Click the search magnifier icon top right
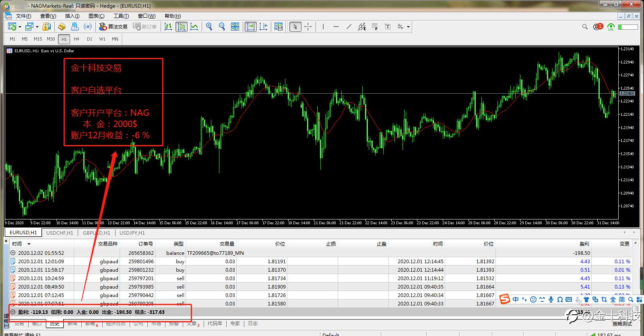The width and height of the screenshot is (644, 336). click(585, 27)
